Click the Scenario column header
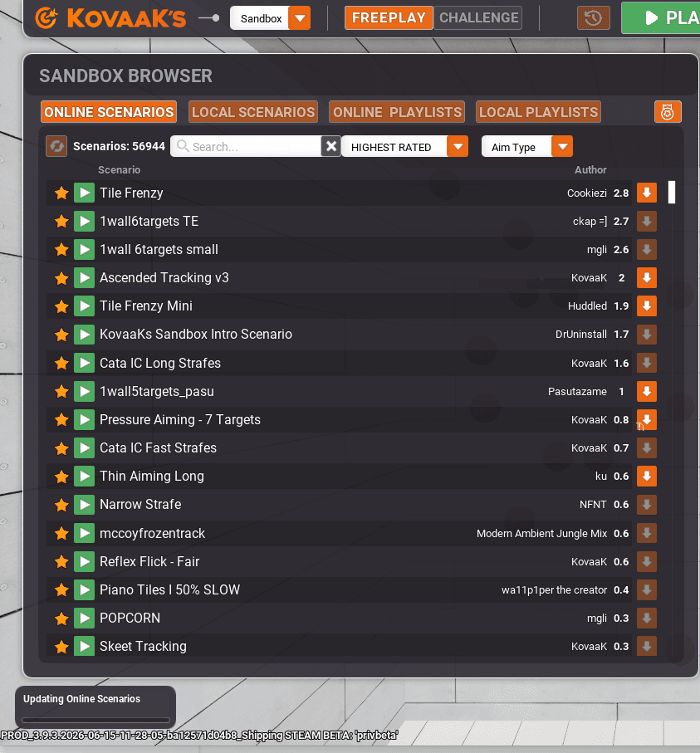The image size is (700, 753). [x=119, y=170]
